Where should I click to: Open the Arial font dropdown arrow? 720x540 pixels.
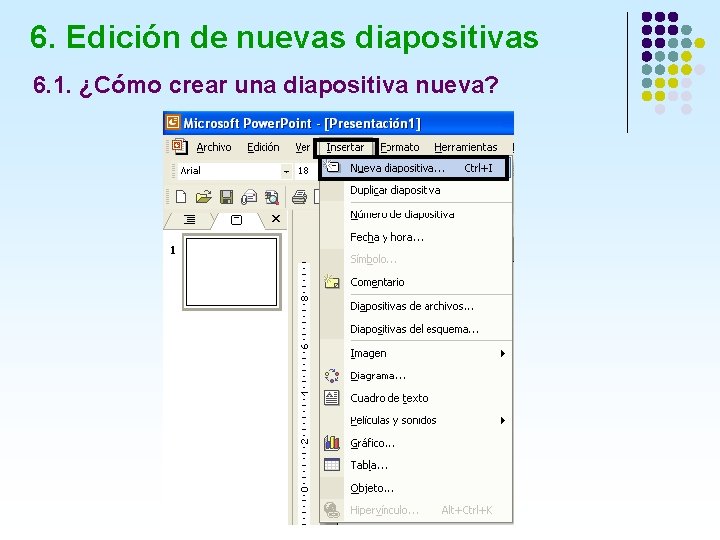pyautogui.click(x=287, y=171)
